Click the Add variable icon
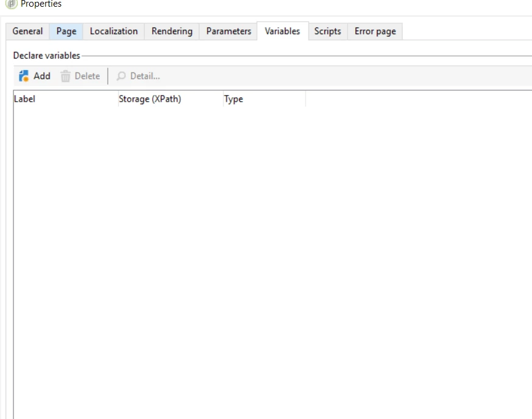Image resolution: width=532 pixels, height=419 pixels. tap(24, 76)
